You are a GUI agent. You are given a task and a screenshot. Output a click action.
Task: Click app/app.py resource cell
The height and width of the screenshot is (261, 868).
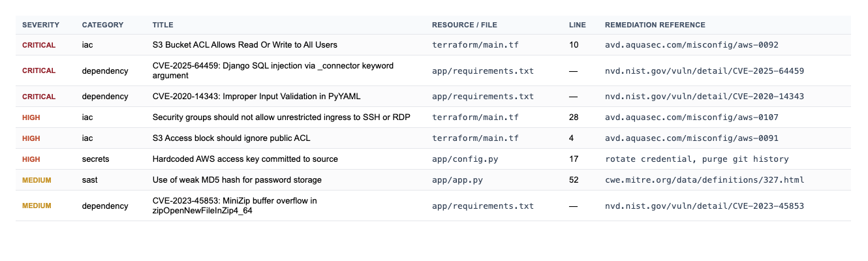pyautogui.click(x=457, y=180)
